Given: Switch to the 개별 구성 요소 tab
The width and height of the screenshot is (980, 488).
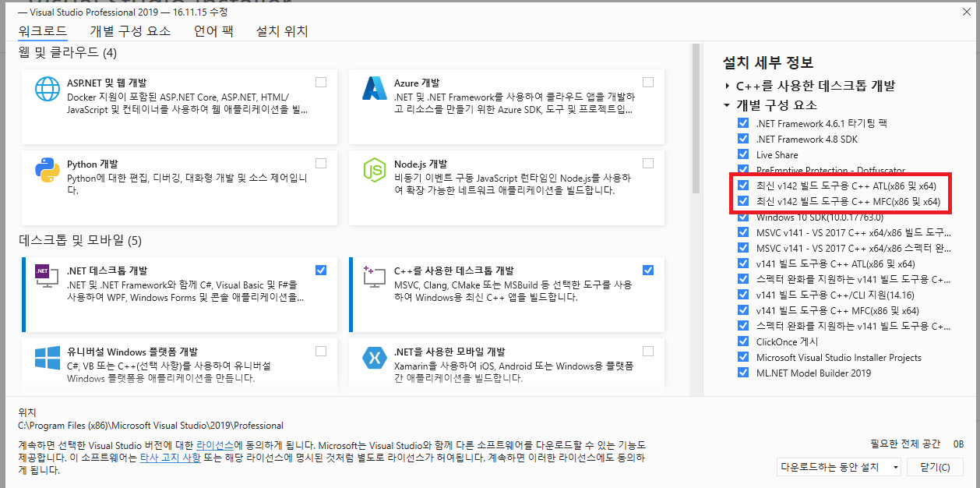Looking at the screenshot, I should click(x=130, y=31).
